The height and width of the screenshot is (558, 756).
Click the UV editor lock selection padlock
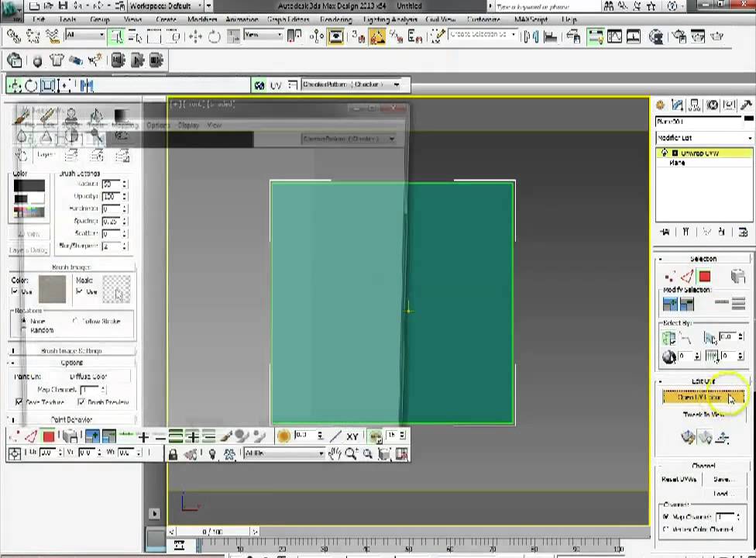point(173,454)
